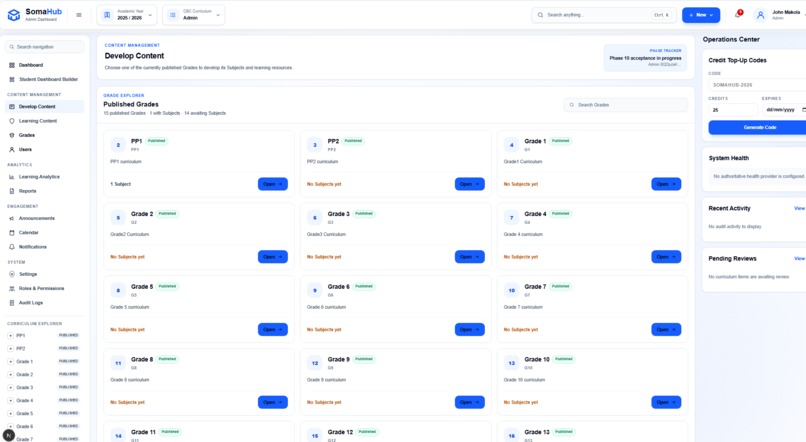Open the Grade 1 card
This screenshot has width=806, height=442.
pos(666,184)
